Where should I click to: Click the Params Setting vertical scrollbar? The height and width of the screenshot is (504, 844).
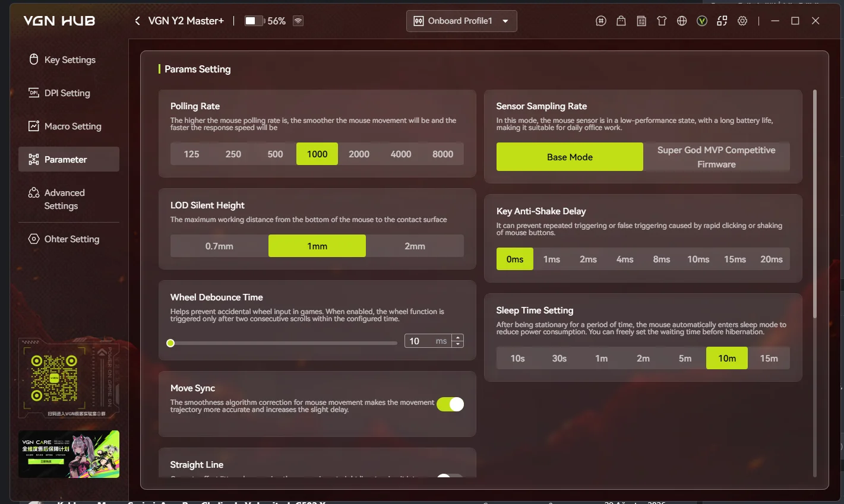tap(815, 204)
